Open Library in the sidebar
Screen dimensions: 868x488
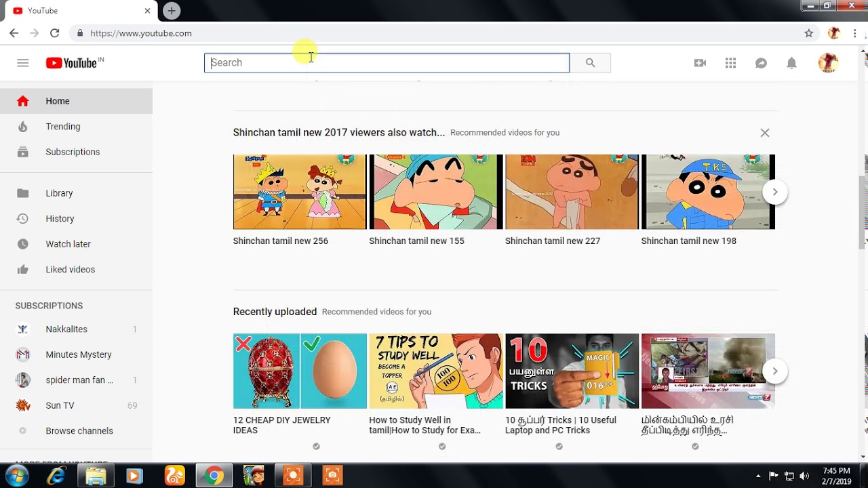[x=76, y=193]
